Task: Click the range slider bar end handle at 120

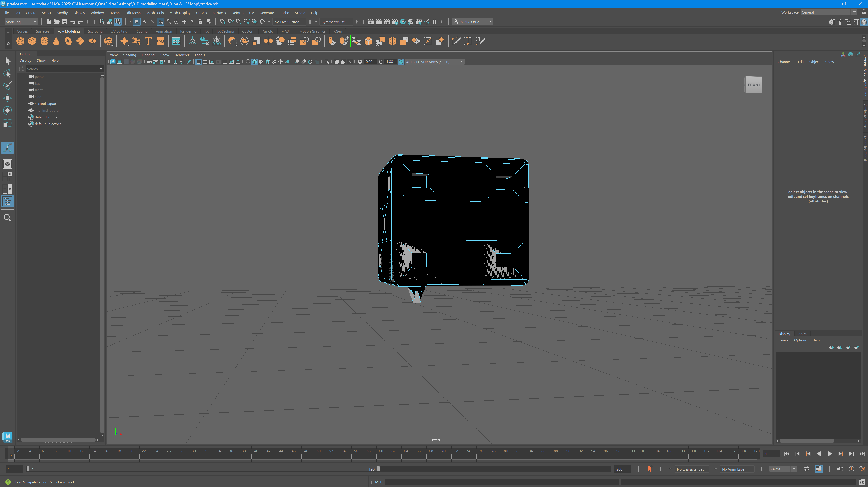Action: [x=378, y=469]
